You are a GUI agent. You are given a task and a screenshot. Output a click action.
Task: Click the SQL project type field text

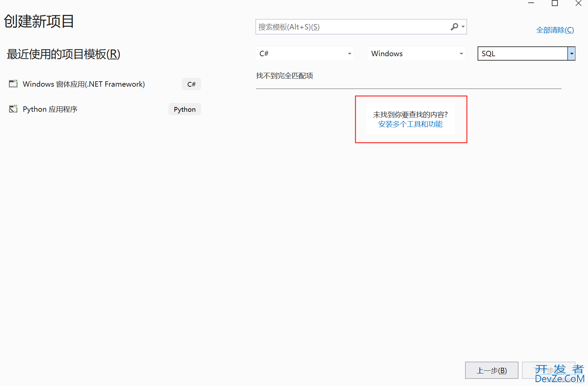(488, 53)
